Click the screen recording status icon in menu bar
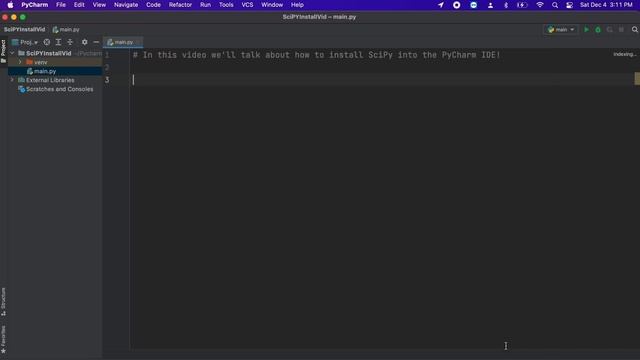The width and height of the screenshot is (640, 360). click(457, 5)
